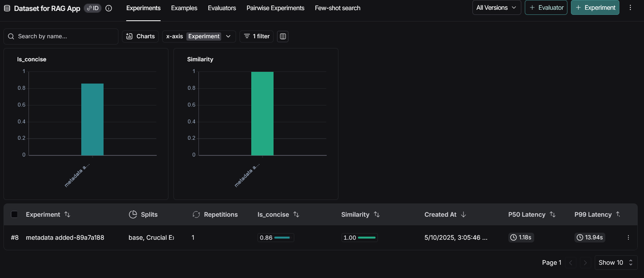
Task: Sort by Created At arrow
Action: [463, 214]
